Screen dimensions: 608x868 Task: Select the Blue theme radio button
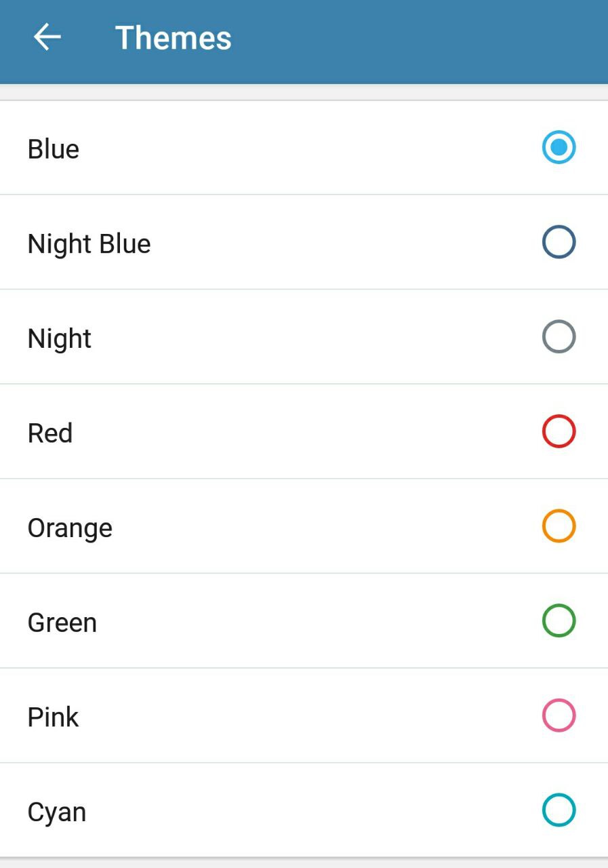point(559,148)
